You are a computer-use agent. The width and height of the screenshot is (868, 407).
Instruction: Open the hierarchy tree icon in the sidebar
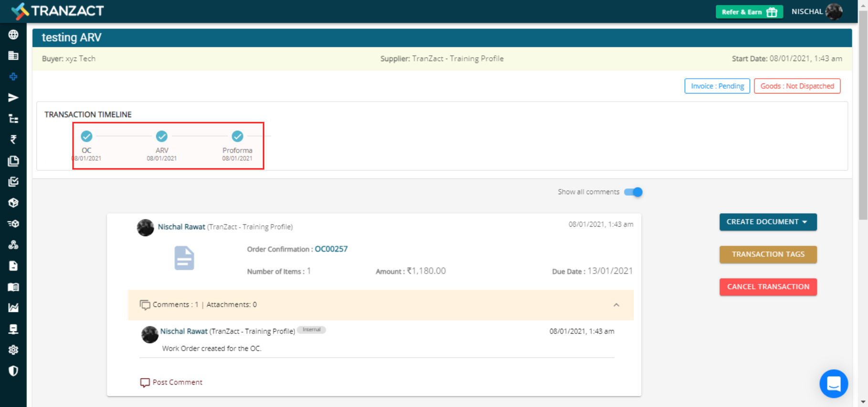click(13, 119)
